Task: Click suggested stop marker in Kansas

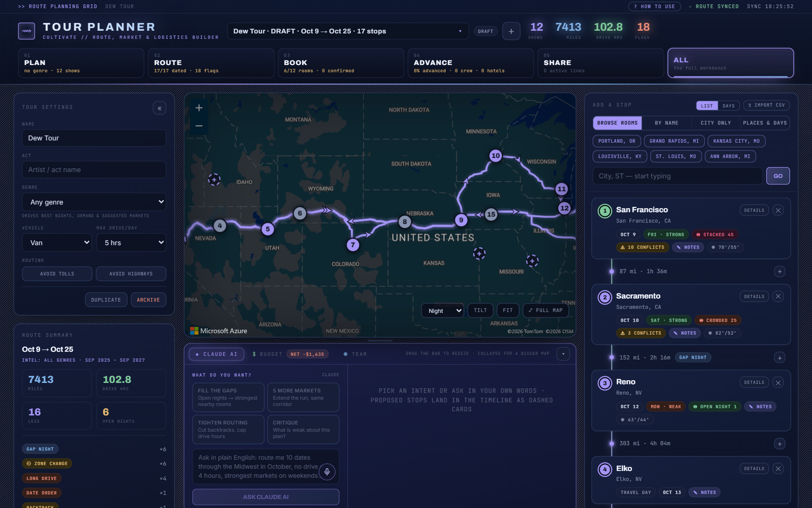Action: pos(479,253)
